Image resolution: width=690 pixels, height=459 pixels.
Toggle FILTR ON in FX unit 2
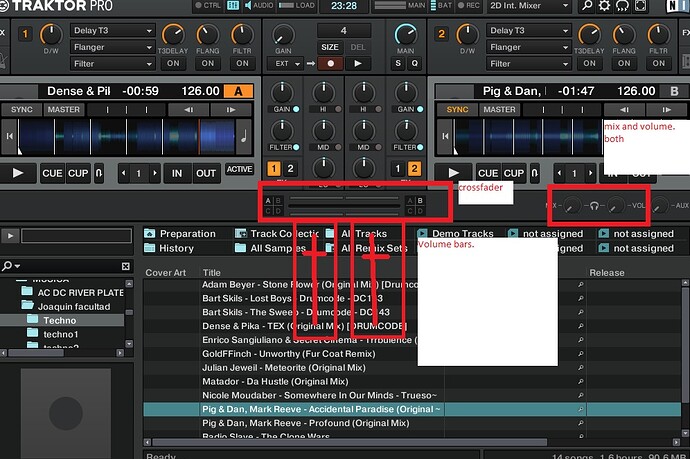(x=658, y=63)
